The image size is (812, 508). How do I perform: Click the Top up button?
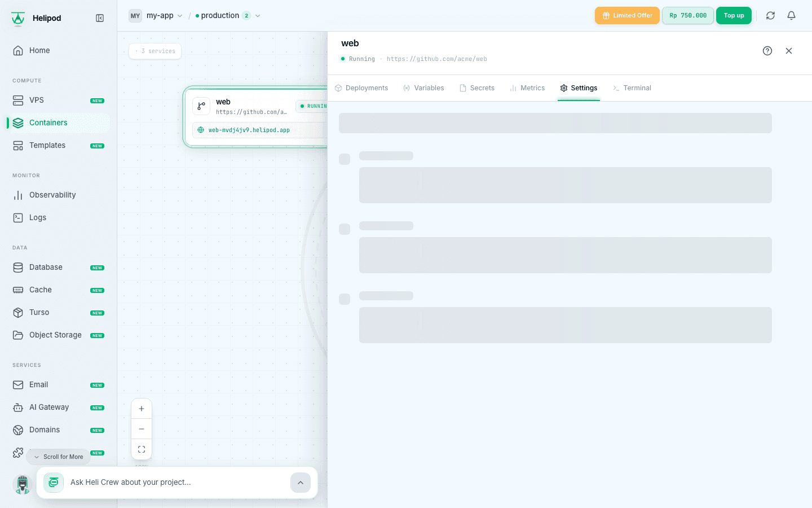pyautogui.click(x=734, y=16)
